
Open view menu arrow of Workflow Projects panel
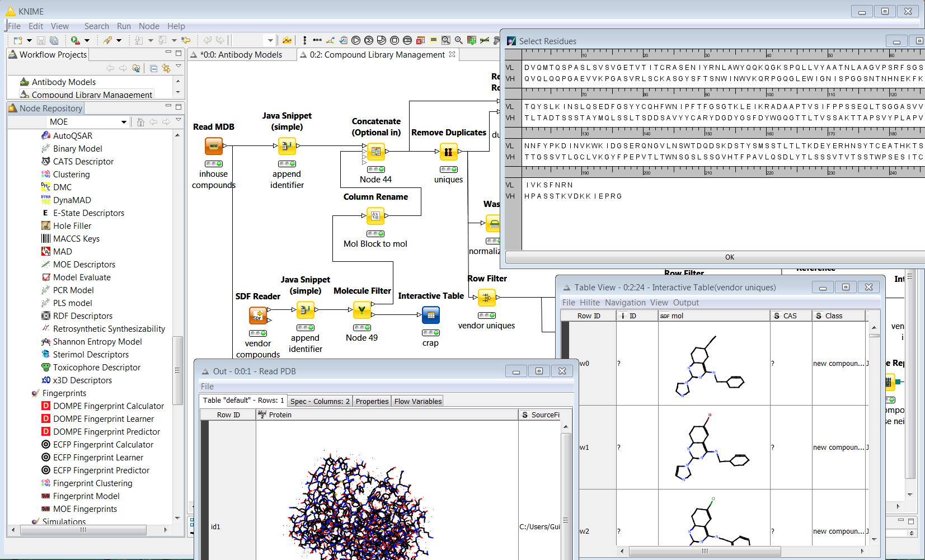pos(179,67)
